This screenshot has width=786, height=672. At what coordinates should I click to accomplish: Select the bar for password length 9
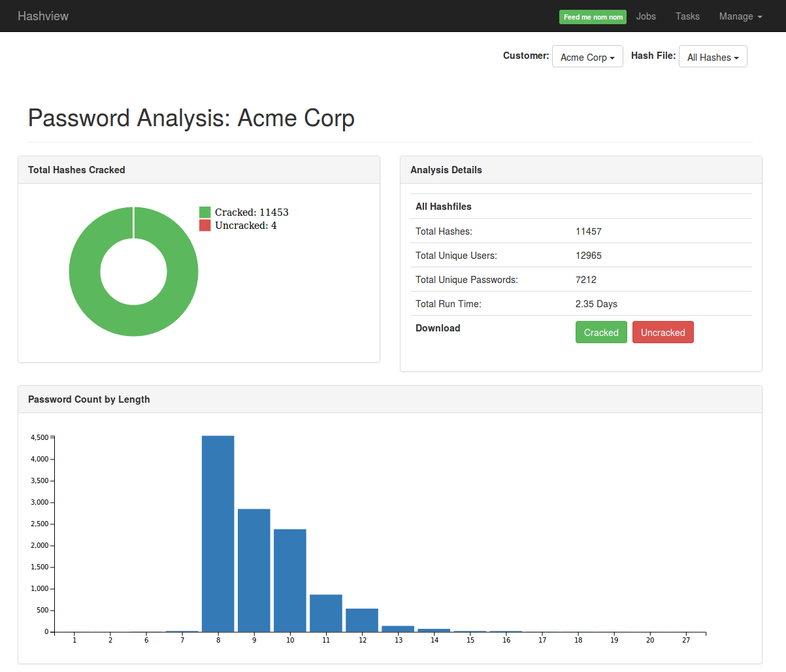(x=254, y=570)
